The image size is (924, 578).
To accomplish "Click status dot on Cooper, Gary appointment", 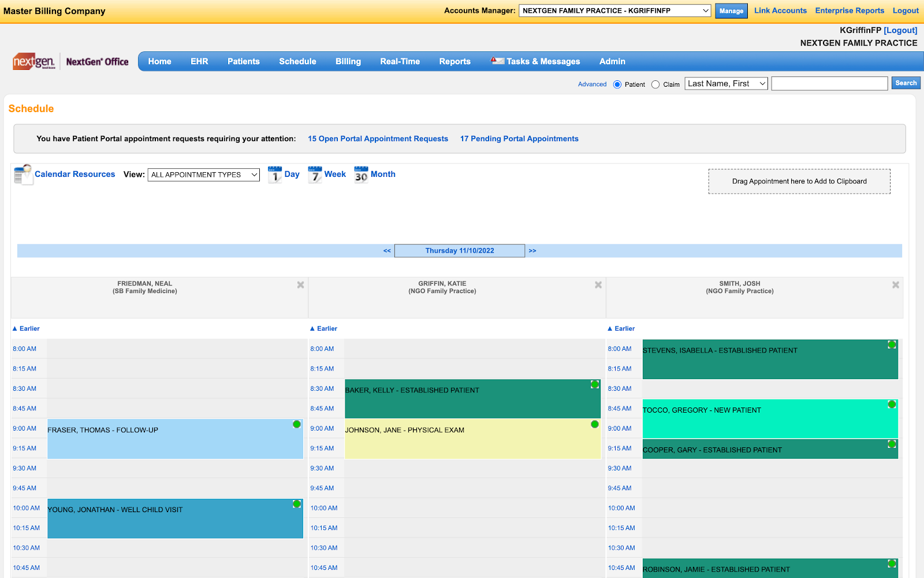I will pos(892,444).
